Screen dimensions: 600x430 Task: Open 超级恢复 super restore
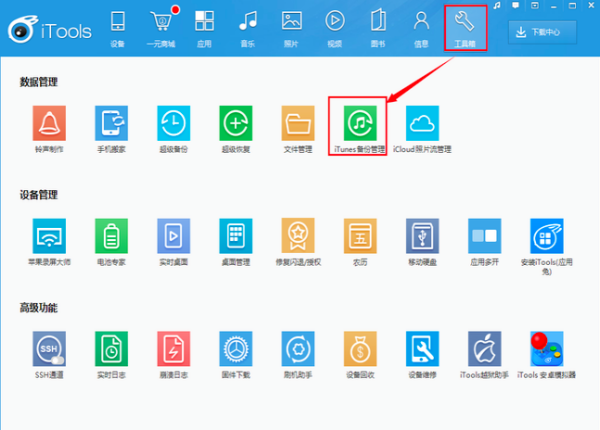236,123
